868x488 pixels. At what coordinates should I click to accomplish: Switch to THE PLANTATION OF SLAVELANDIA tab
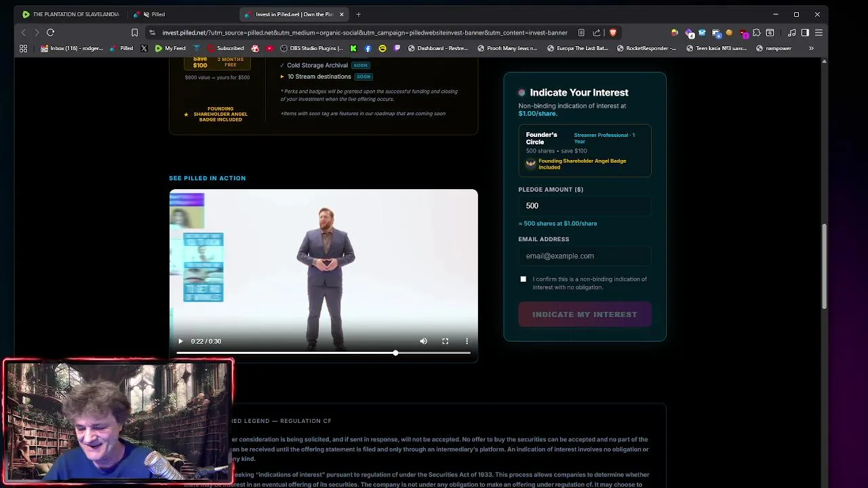(71, 14)
